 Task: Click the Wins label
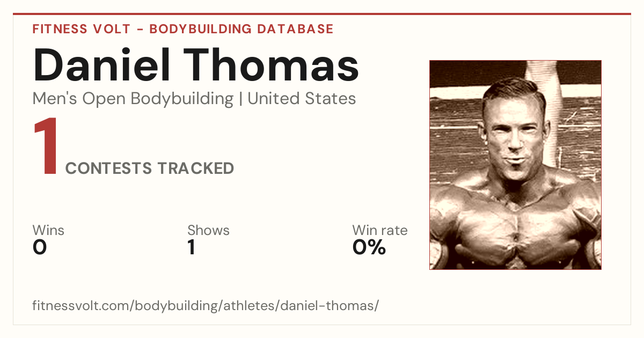coord(48,230)
